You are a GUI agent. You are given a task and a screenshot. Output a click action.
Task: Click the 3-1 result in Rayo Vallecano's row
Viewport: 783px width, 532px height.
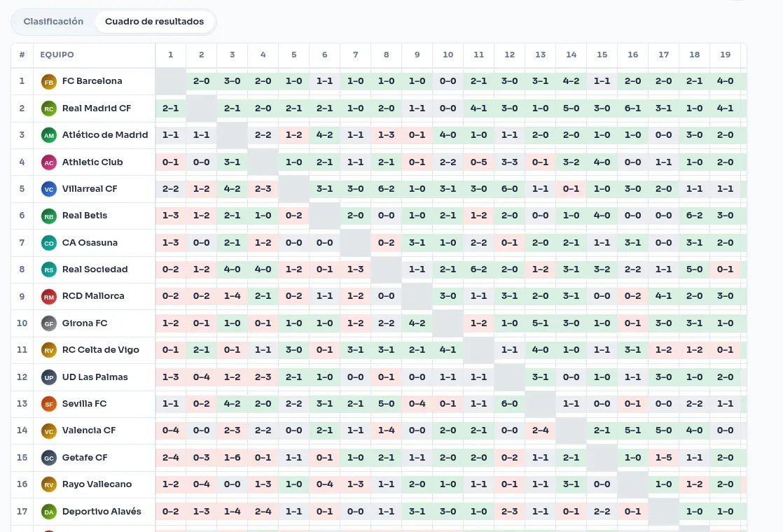571,484
